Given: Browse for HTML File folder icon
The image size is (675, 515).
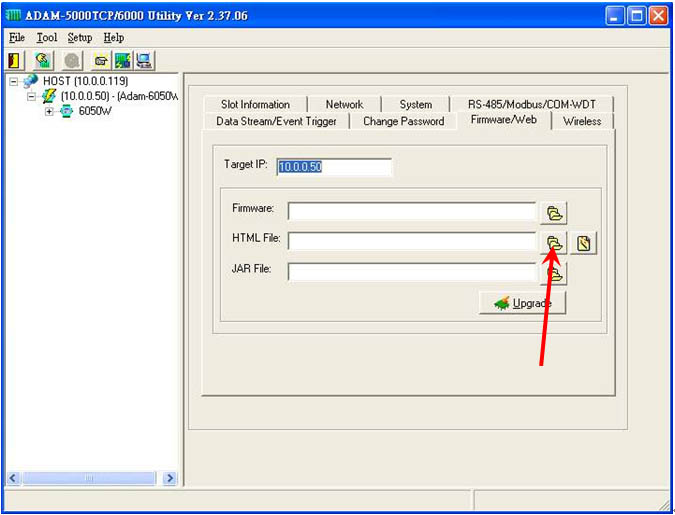Looking at the screenshot, I should [x=554, y=243].
